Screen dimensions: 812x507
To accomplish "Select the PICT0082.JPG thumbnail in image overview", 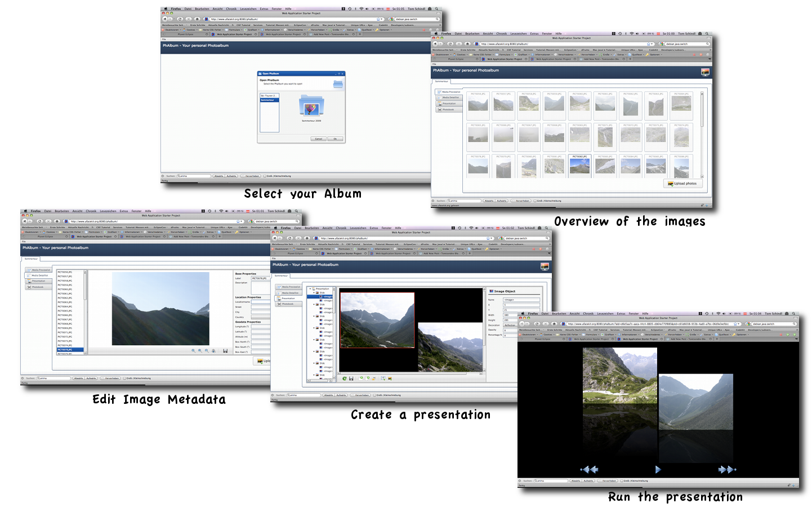I will point(579,165).
